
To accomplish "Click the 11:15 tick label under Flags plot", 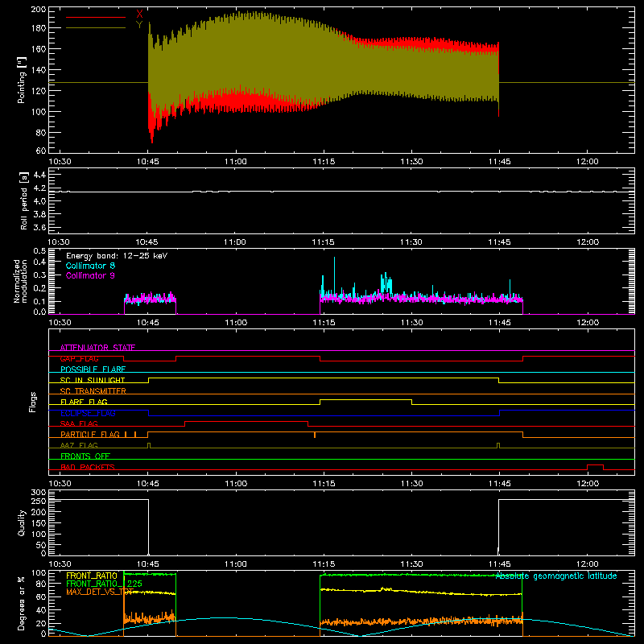I will pyautogui.click(x=324, y=484).
